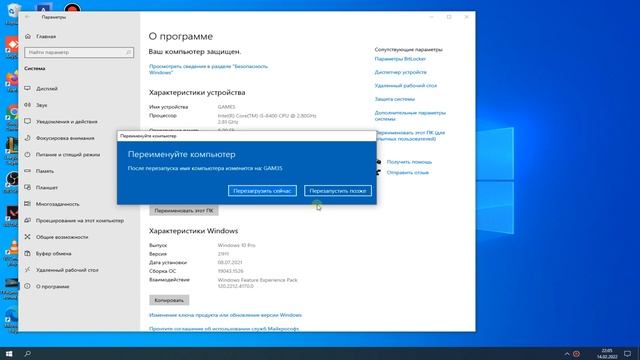Open the change product key or upgrade Windows link
Image resolution: width=640 pixels, height=360 pixels.
point(225,315)
